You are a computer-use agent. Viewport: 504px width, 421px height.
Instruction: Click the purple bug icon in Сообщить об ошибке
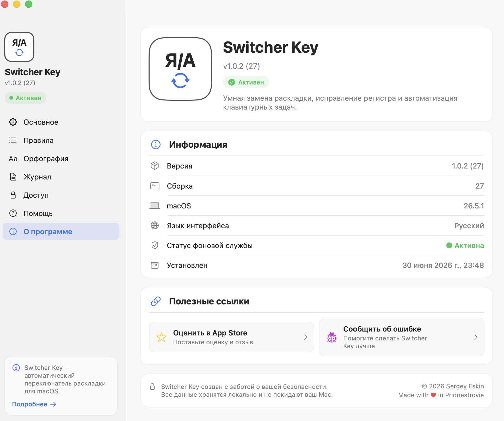pyautogui.click(x=332, y=337)
